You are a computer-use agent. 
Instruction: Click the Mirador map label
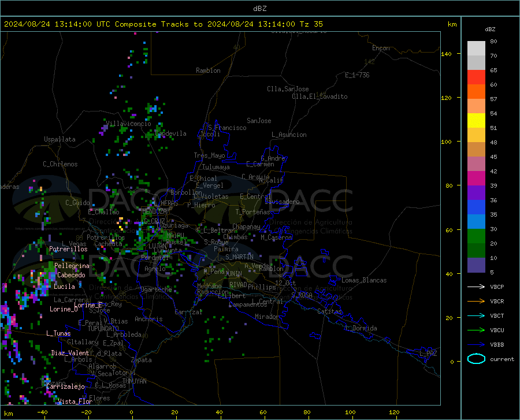pyautogui.click(x=266, y=317)
